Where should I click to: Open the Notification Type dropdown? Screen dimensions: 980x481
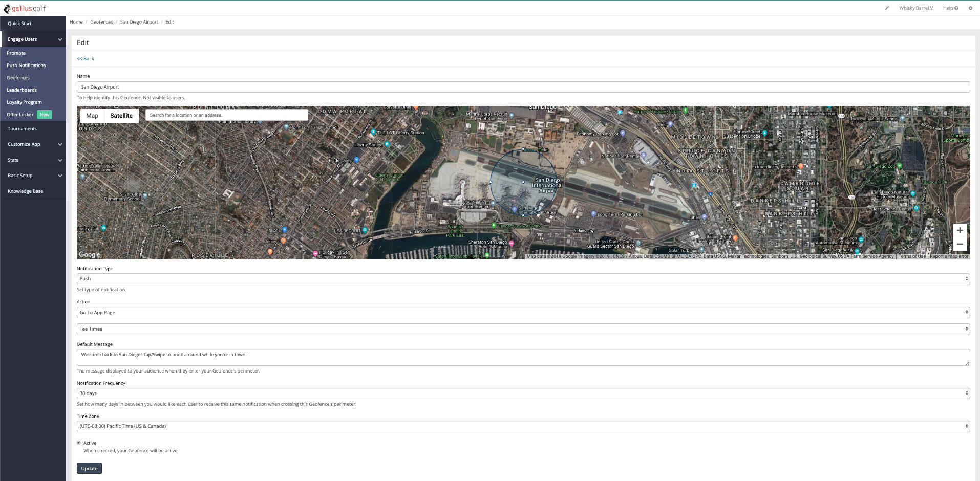pos(523,279)
